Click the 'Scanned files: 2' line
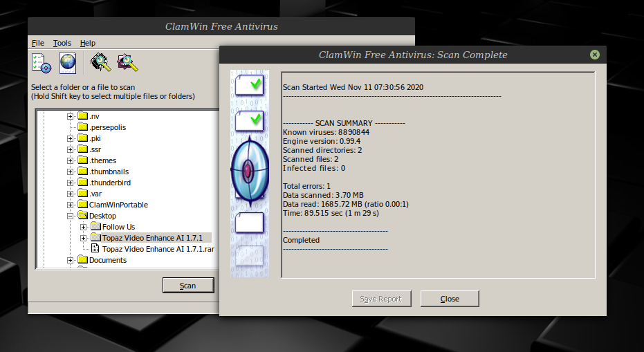Screen dimensions: 644x352 coord(311,160)
